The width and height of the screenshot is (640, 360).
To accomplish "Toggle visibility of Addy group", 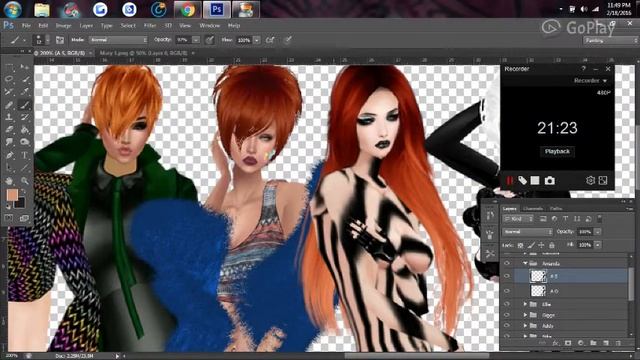I will point(507,326).
